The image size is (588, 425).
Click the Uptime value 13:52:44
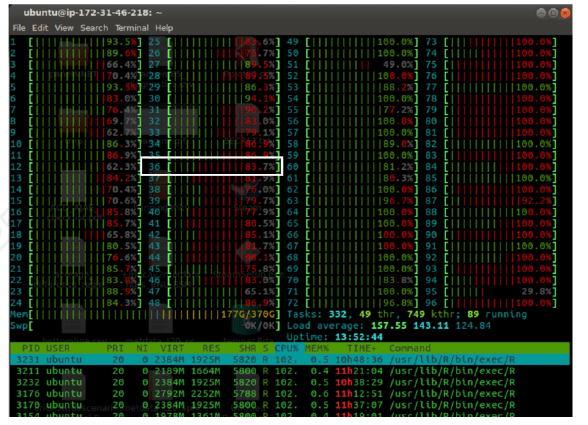(x=359, y=337)
